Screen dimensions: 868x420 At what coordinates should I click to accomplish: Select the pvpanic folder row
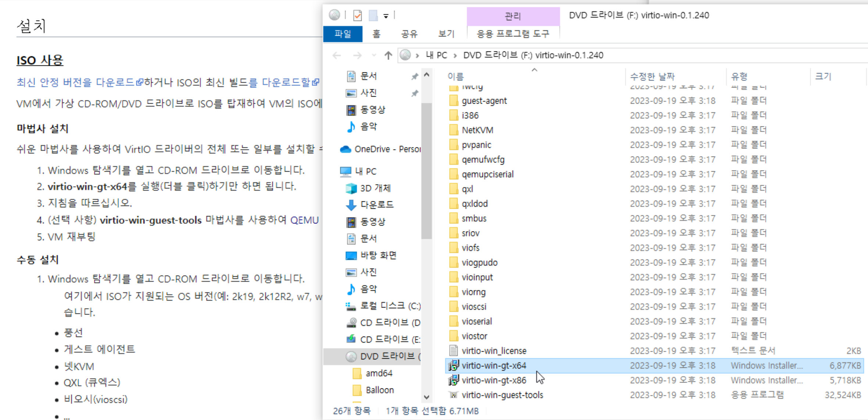click(x=654, y=145)
